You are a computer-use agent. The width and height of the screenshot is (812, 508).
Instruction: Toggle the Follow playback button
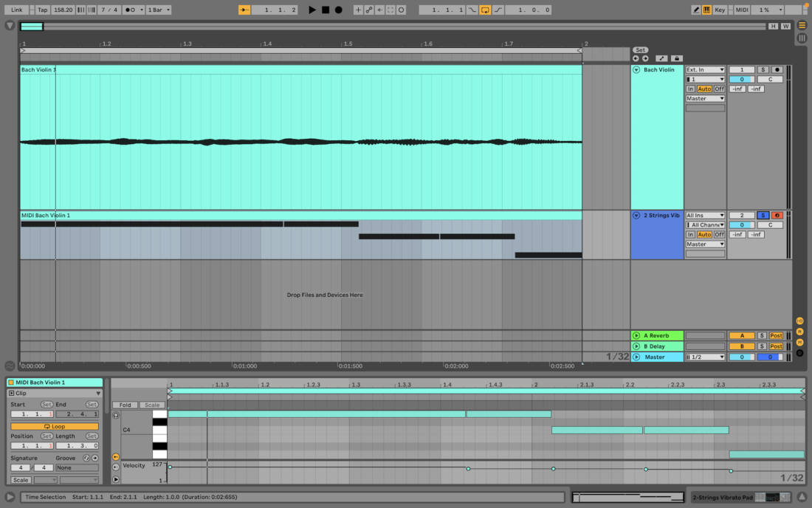[244, 10]
